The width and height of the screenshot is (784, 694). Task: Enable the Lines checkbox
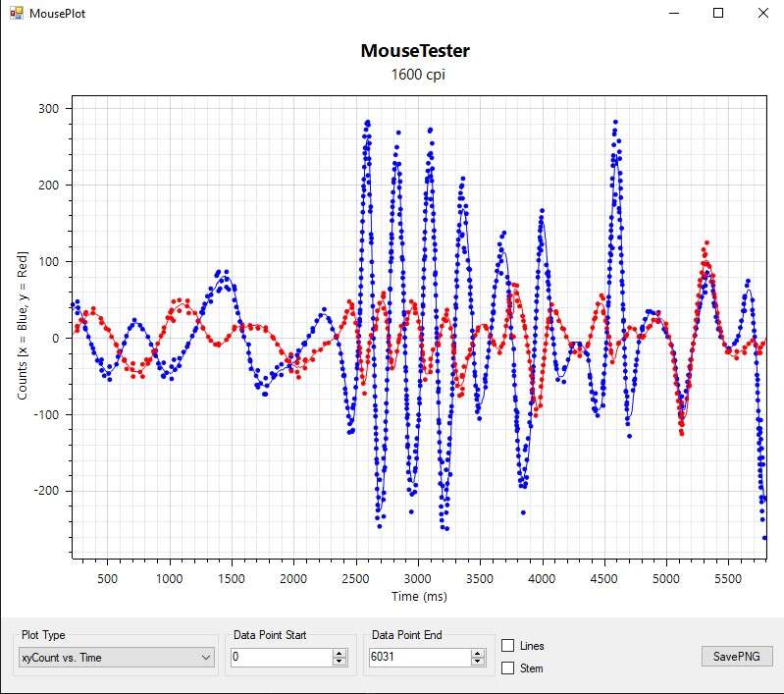coord(508,646)
